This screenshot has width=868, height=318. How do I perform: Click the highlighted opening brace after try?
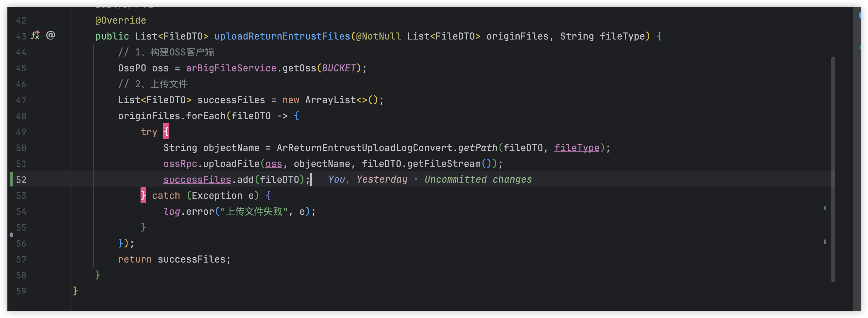click(x=166, y=132)
